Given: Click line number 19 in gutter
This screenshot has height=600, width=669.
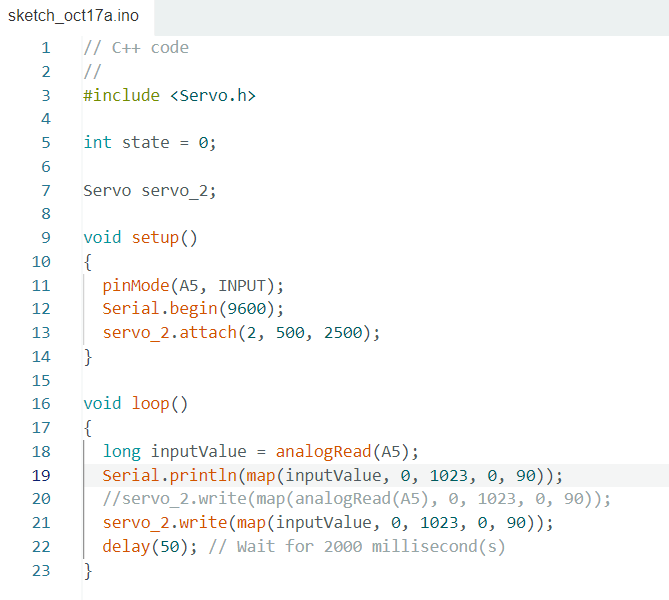Looking at the screenshot, I should [41, 475].
